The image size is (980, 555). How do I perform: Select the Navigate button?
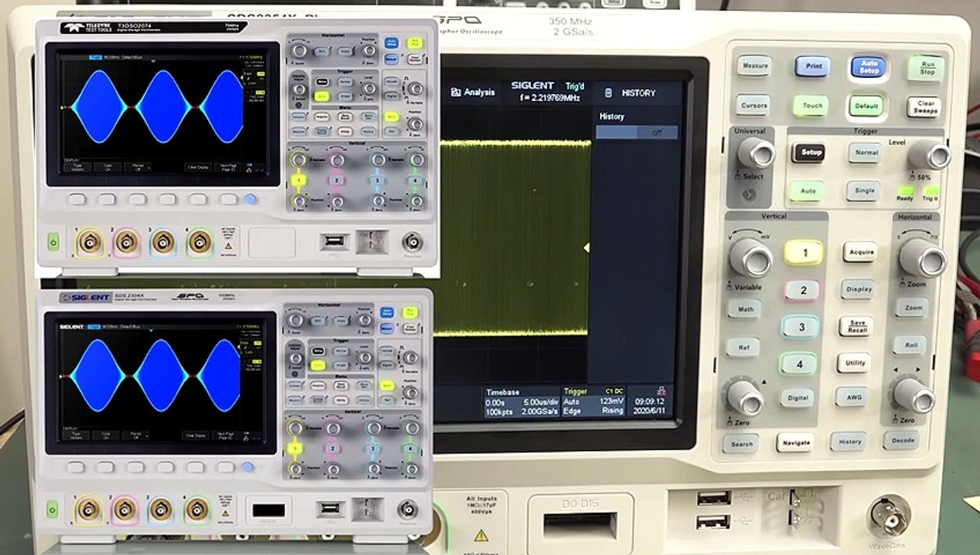794,442
